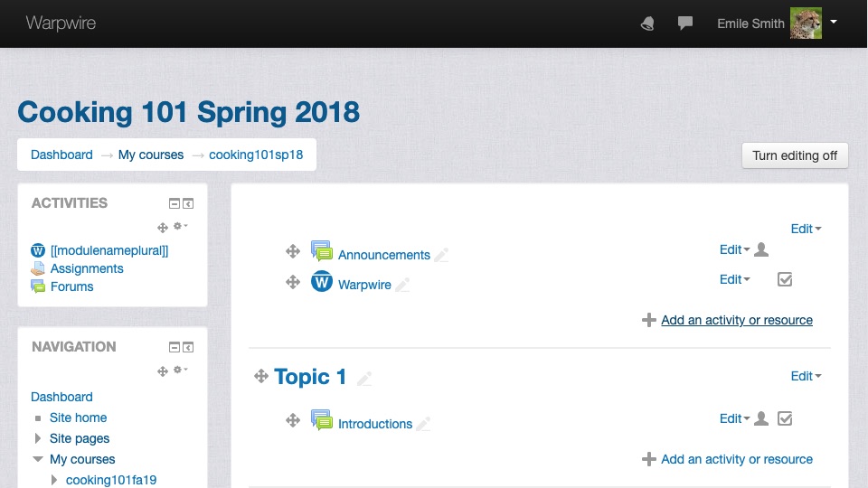Open the messages speech bubble icon

(684, 23)
